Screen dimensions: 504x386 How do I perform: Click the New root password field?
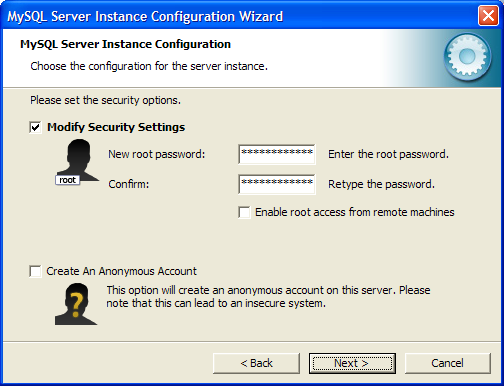[277, 154]
